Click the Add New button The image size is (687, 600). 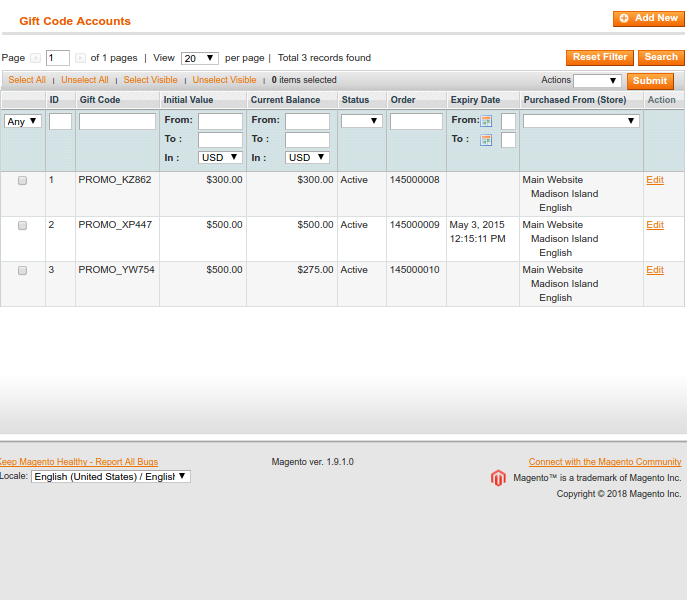point(648,19)
